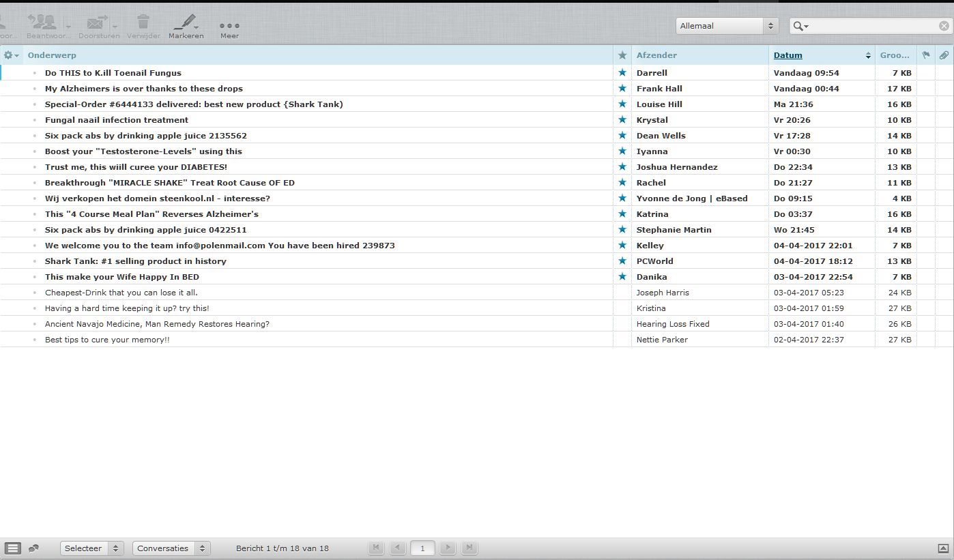Toggle star on PCWorld Shark Tank message

point(622,261)
